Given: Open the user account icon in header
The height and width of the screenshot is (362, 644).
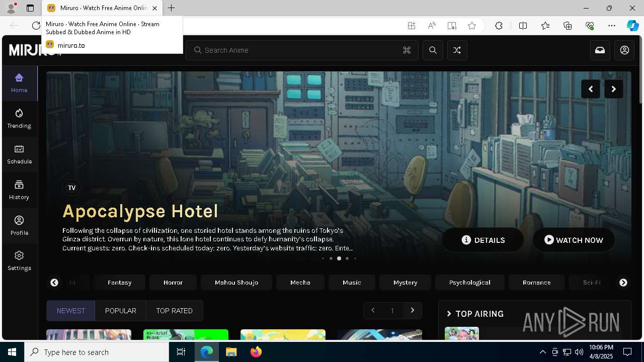Looking at the screenshot, I should (x=624, y=50).
